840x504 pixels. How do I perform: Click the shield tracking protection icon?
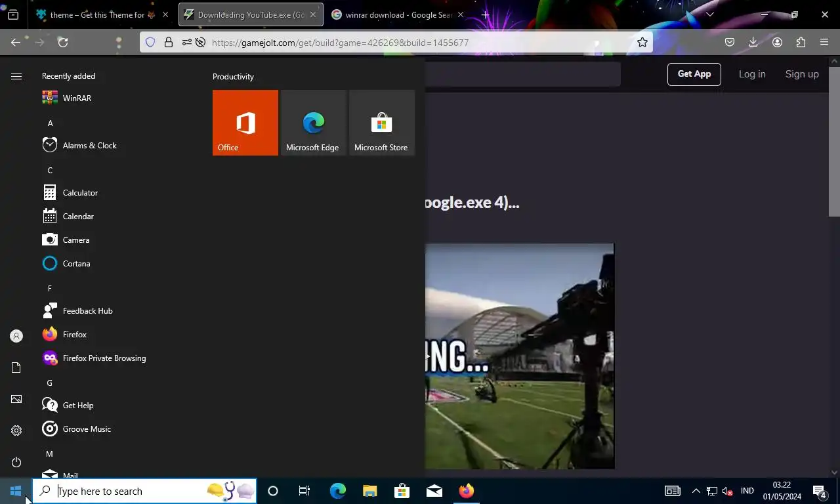tap(150, 42)
